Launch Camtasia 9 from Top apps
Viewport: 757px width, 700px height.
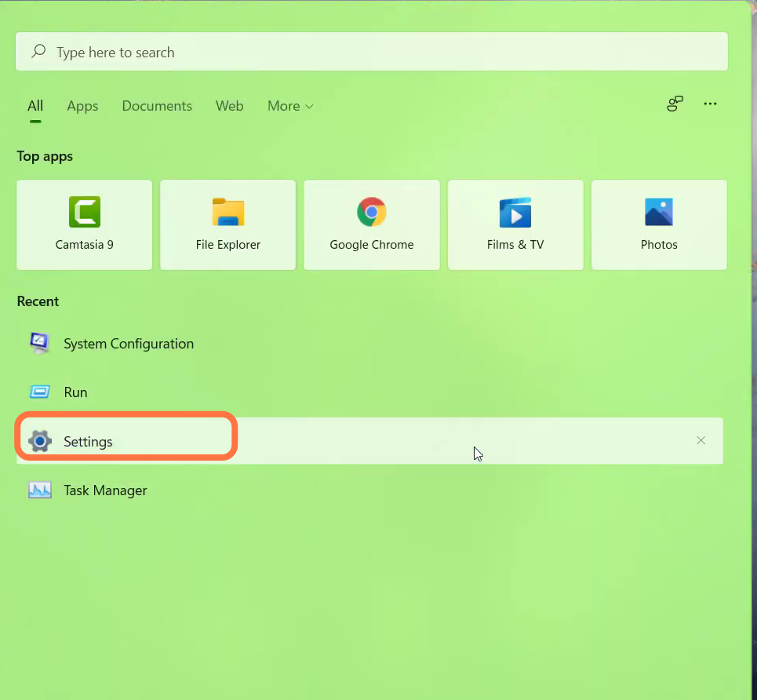pos(85,224)
